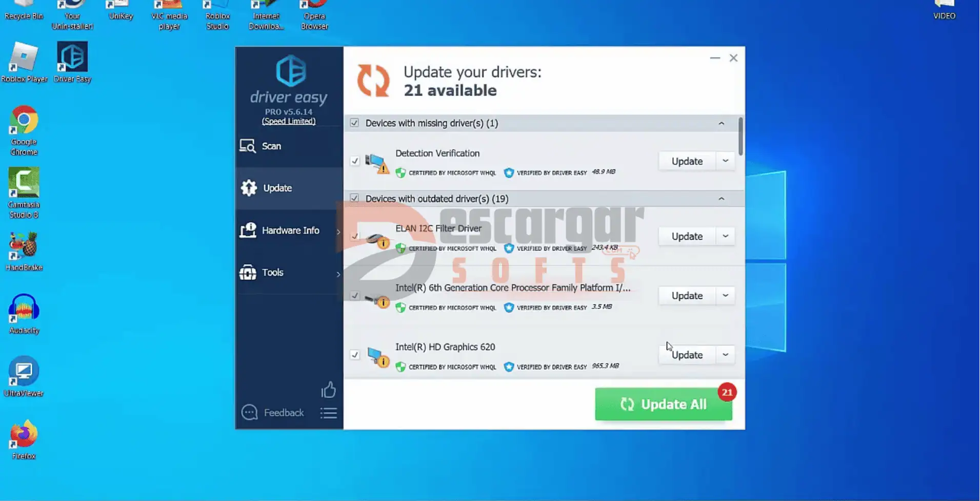980x501 pixels.
Task: Collapse the missing drivers section
Action: (x=721, y=123)
